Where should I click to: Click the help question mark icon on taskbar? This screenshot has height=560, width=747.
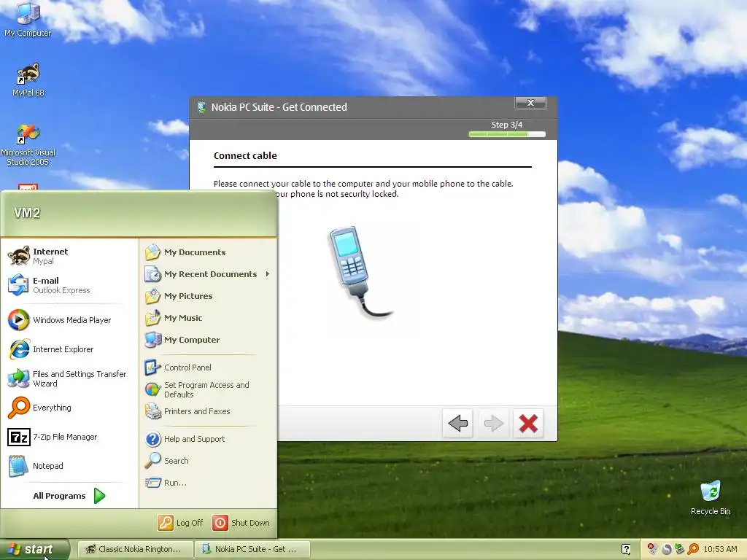(626, 549)
